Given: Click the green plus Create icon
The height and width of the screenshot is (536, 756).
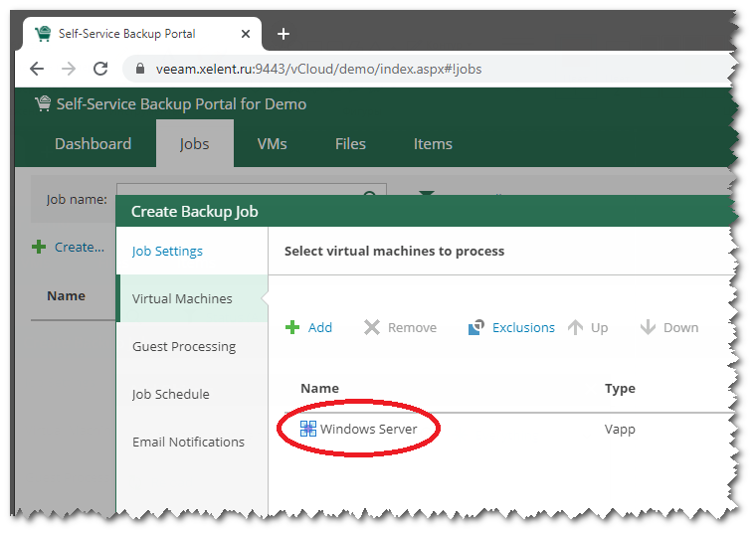Looking at the screenshot, I should 39,247.
